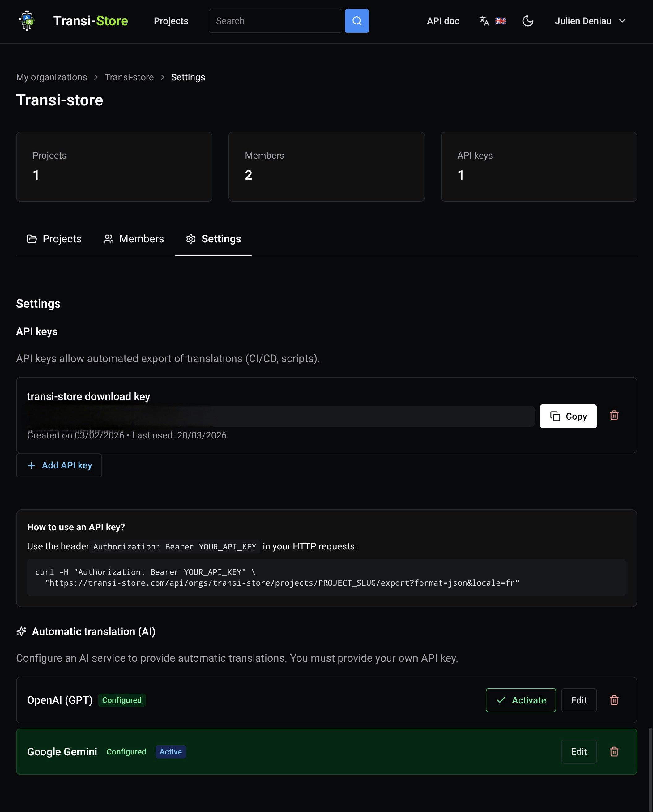This screenshot has height=812, width=653.
Task: Click the Transi-Store robot logo icon
Action: (27, 21)
